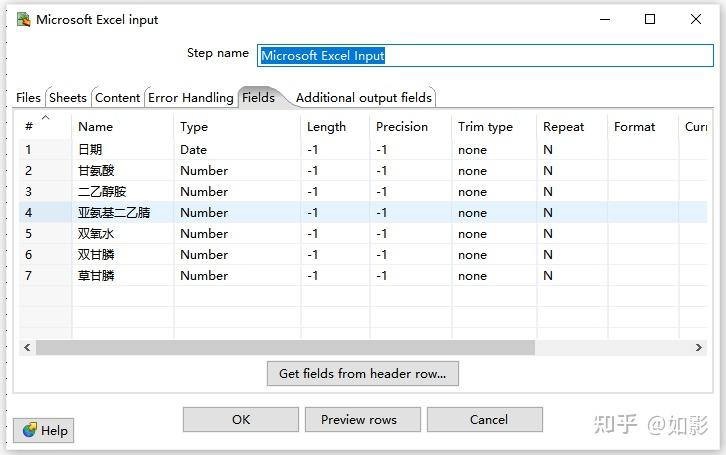Open Help for this step

tap(44, 430)
